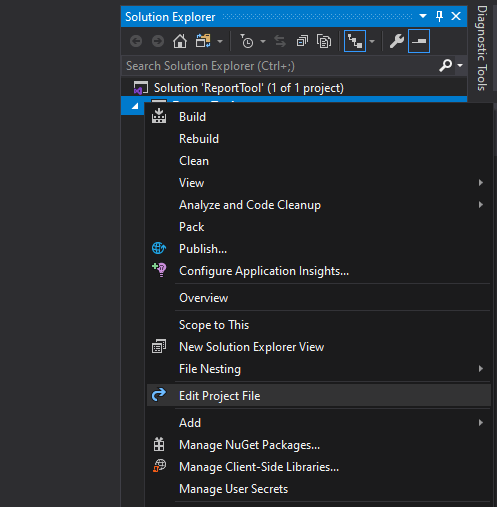Choose Manage User Secrets
This screenshot has height=507, width=497.
pos(234,489)
